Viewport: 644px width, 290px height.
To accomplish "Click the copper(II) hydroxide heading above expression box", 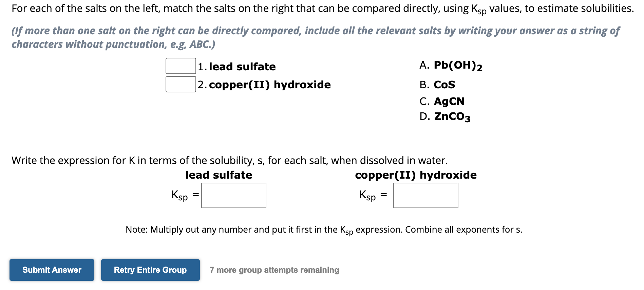I will (x=415, y=175).
